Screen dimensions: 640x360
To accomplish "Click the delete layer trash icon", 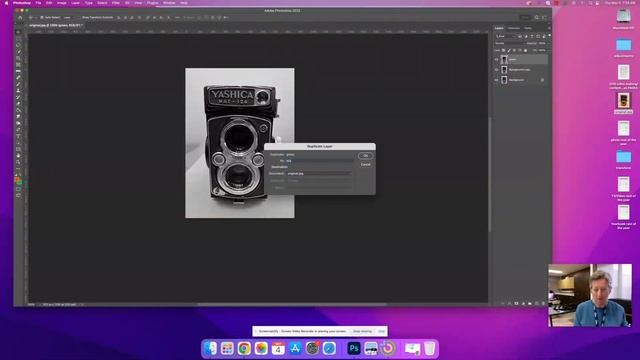I will point(543,303).
